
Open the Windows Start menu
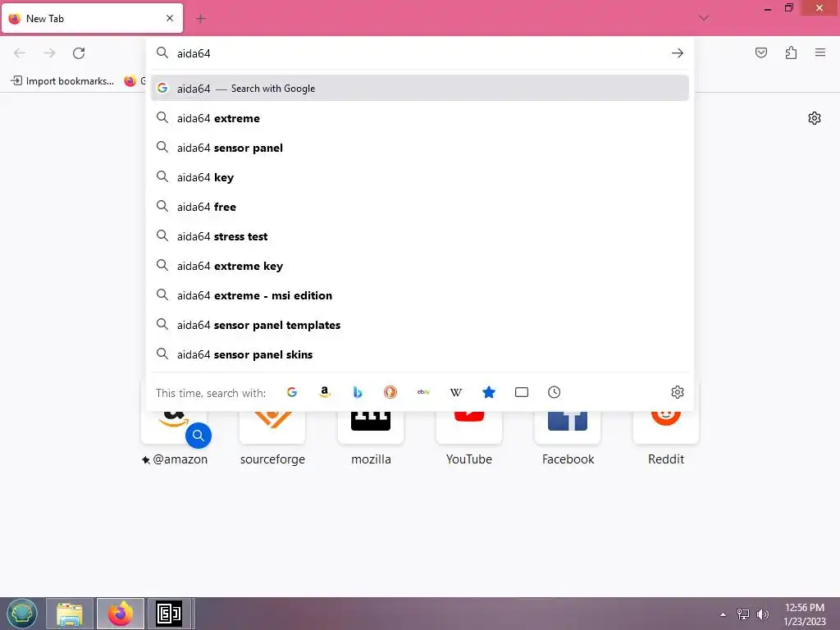[x=22, y=614]
